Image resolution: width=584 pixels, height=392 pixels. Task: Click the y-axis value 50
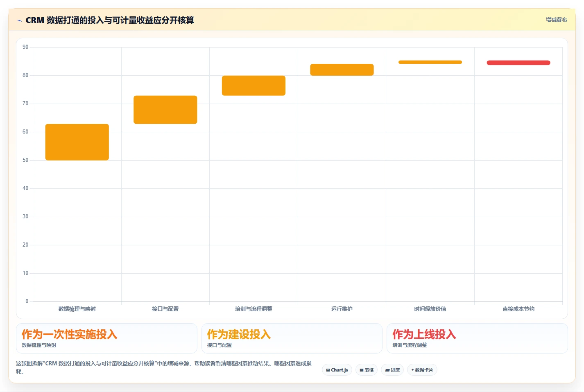coord(25,160)
